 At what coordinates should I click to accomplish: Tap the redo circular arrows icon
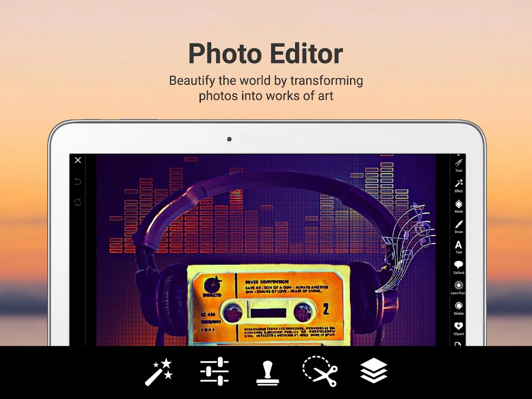[78, 202]
